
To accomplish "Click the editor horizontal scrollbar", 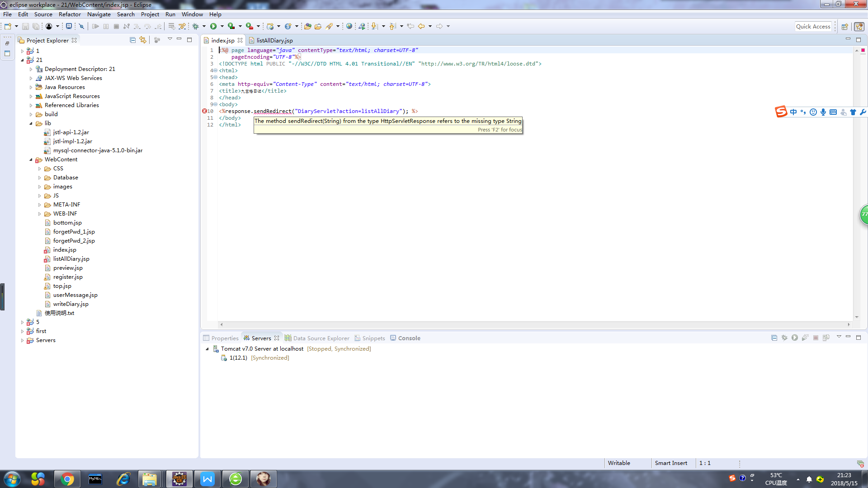I will [535, 324].
